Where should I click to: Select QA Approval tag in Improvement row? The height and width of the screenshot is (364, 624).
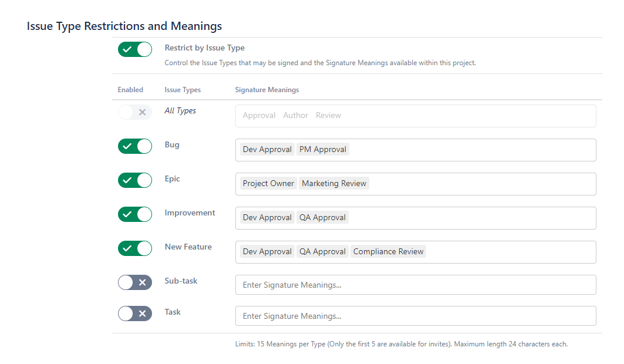pyautogui.click(x=322, y=218)
